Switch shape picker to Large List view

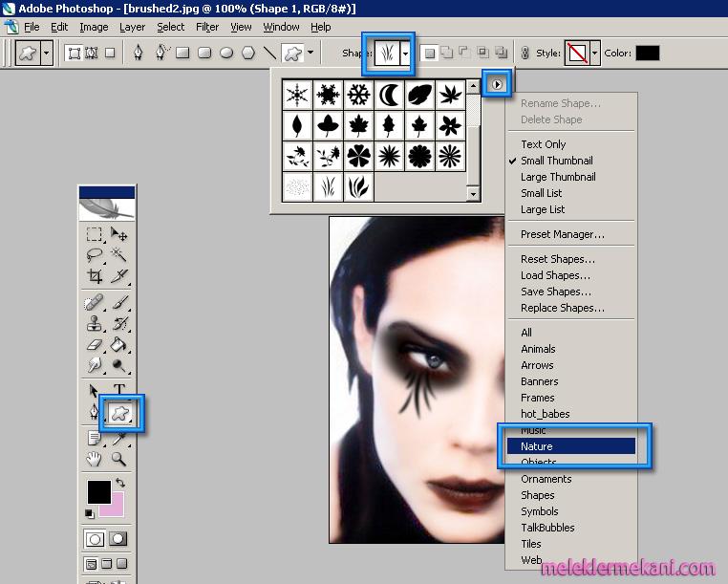[542, 209]
